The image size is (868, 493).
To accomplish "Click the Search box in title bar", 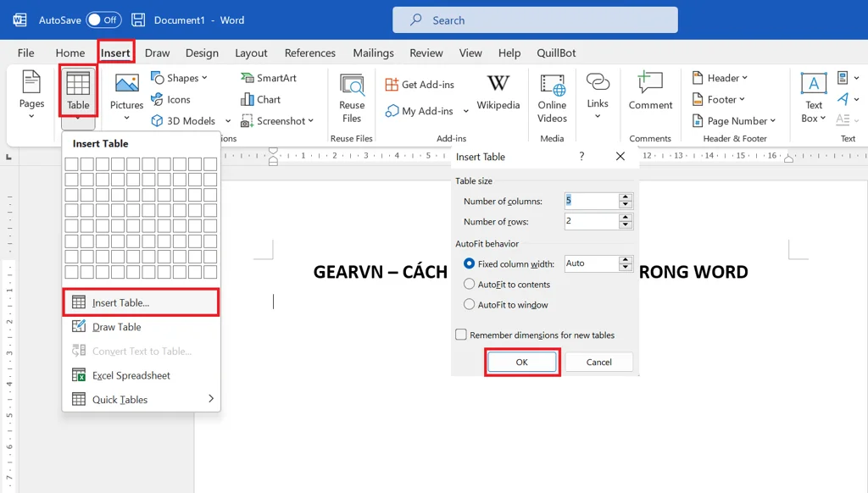I will click(535, 20).
